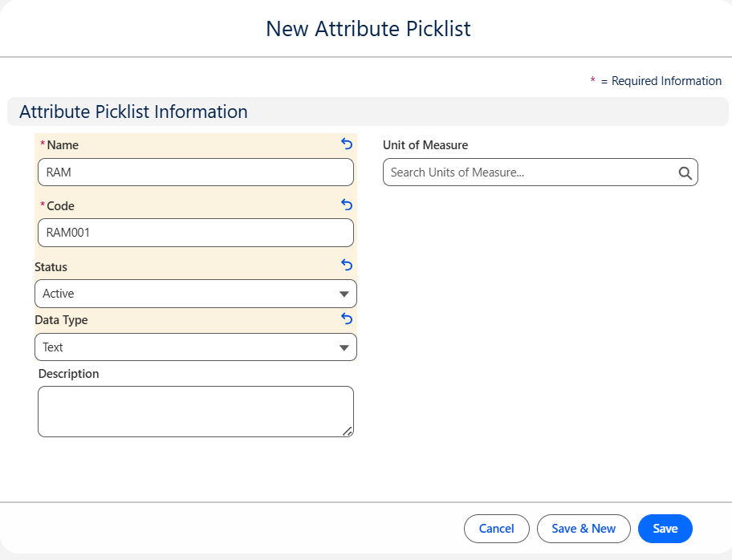Image resolution: width=732 pixels, height=560 pixels.
Task: Click into the Code field with RAM001
Action: click(195, 233)
